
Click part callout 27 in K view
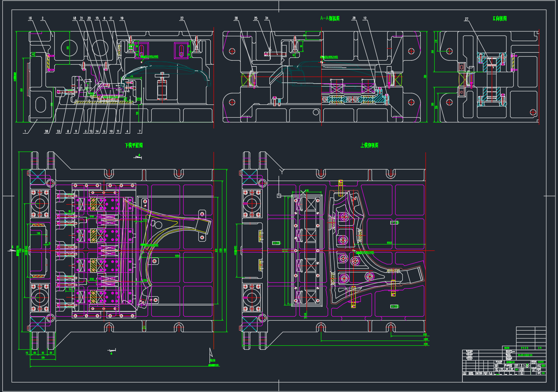click(466, 19)
